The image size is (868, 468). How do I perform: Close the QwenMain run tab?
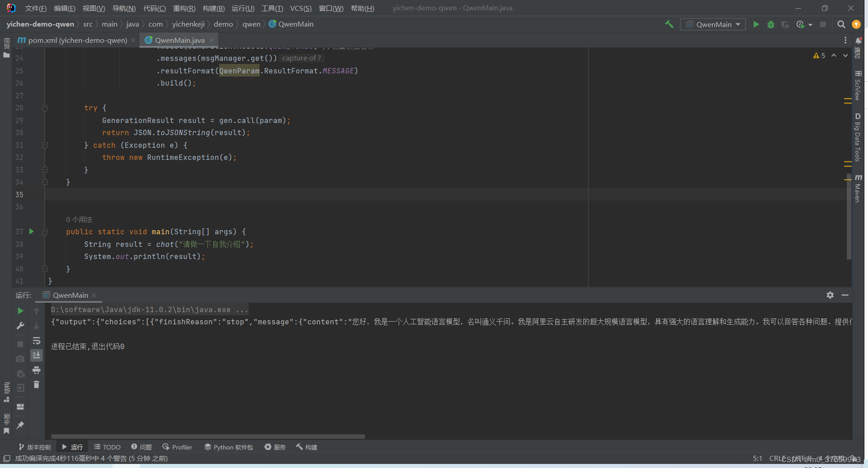[x=94, y=295]
